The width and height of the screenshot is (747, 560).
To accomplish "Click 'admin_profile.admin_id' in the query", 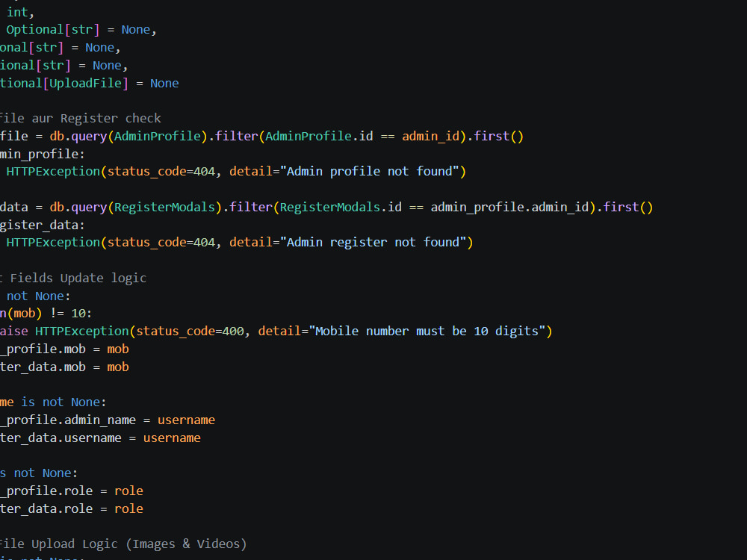I will click(509, 207).
